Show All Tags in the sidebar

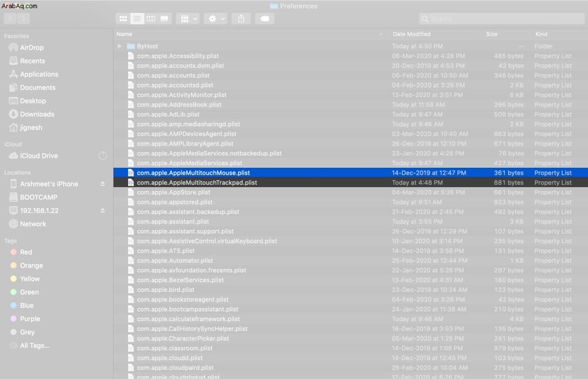tap(29, 345)
